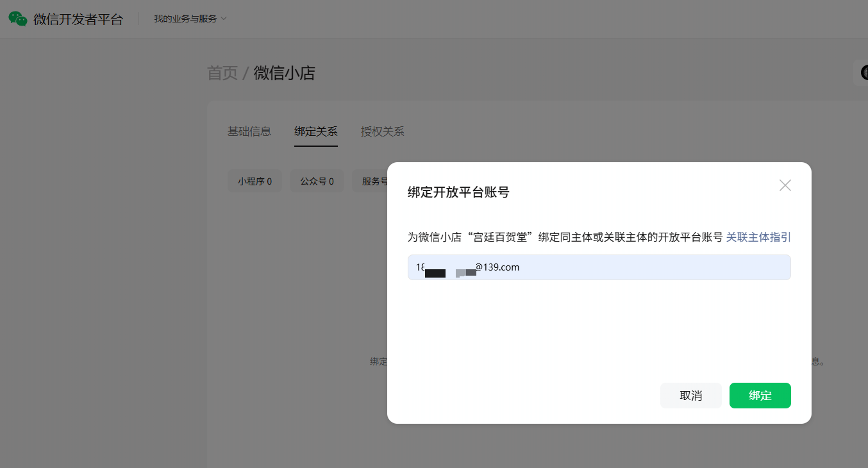Click the 取消 button
The width and height of the screenshot is (868, 468).
[x=691, y=396]
